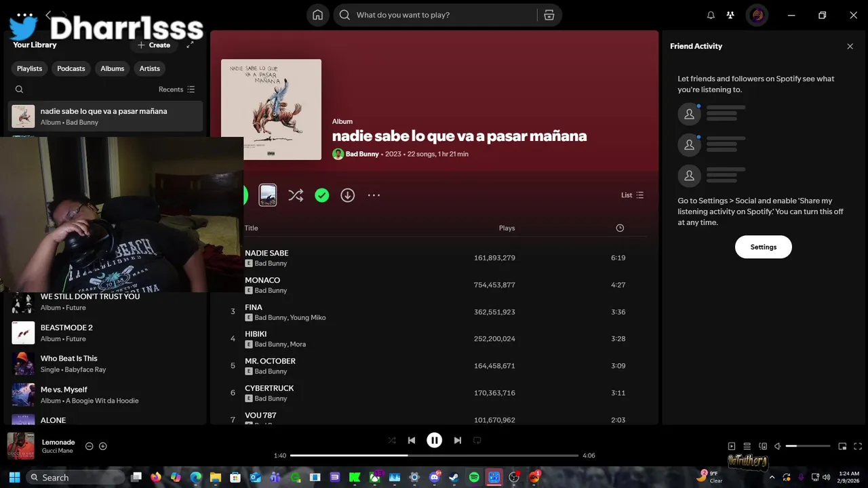The image size is (868, 488).
Task: Open Mora artist link on HIBIKI
Action: [298, 344]
